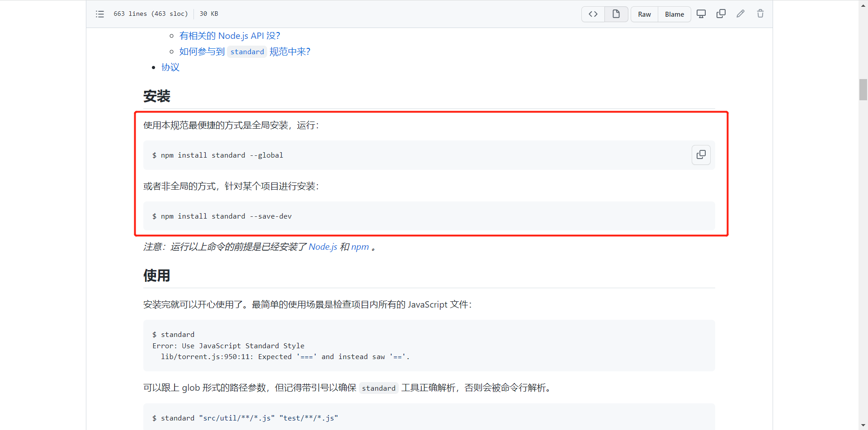The height and width of the screenshot is (430, 868).
Task: Open the Node.js link in the note
Action: point(323,247)
